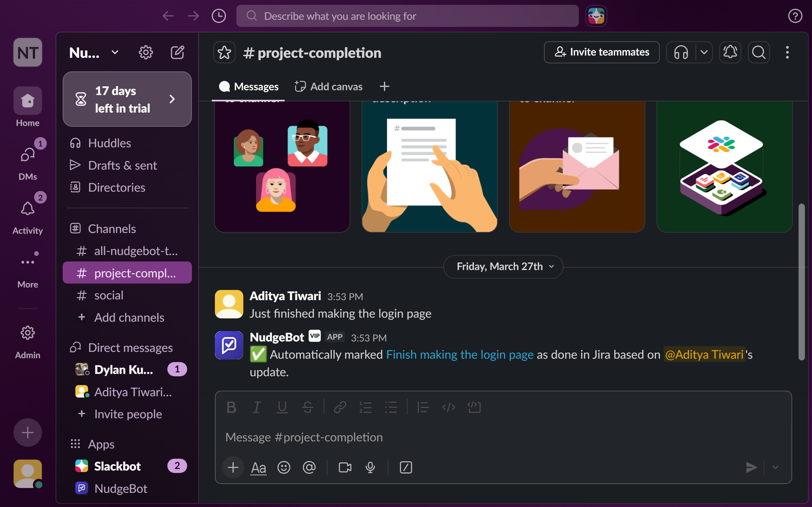Viewport: 812px width, 507px height.
Task: Expand the huddle options dropdown arrow
Action: pyautogui.click(x=704, y=52)
